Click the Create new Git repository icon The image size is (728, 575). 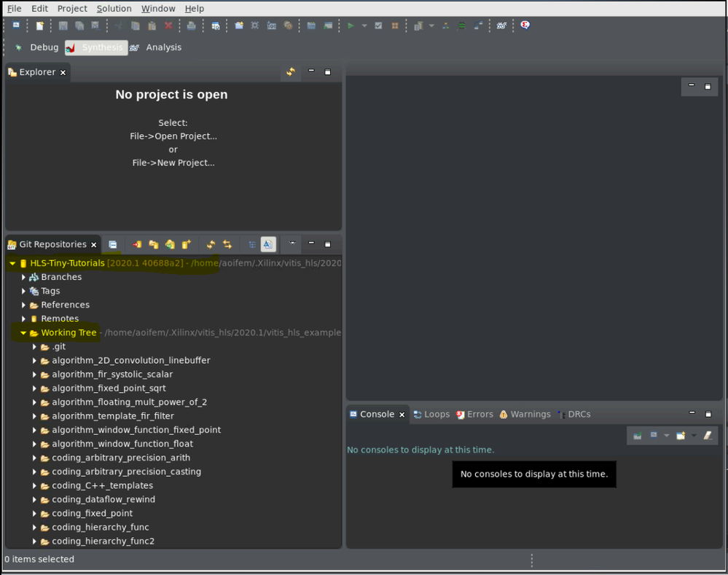coord(186,245)
